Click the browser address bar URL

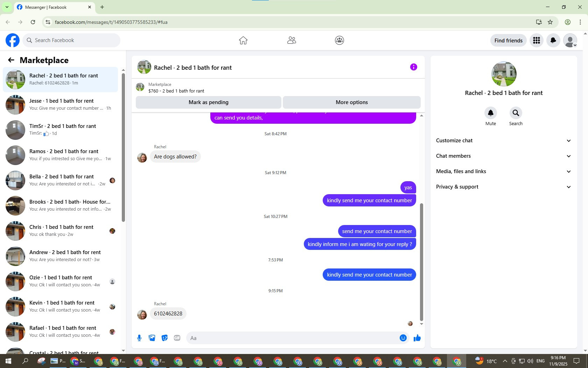(x=111, y=22)
